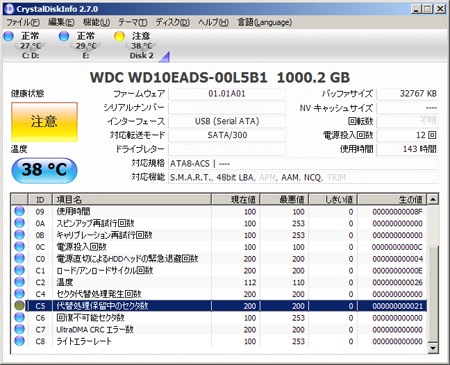The width and height of the screenshot is (450, 365).
Task: Open the ヘルプ(H) menu
Action: (213, 22)
